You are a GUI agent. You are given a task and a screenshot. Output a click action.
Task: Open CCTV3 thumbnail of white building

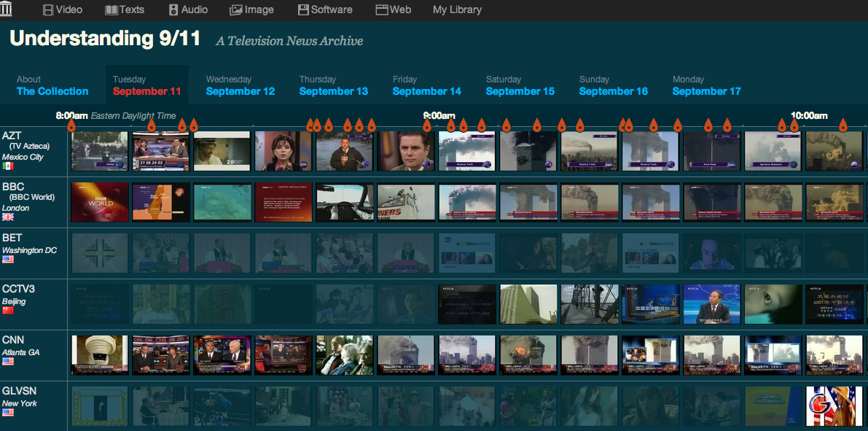click(x=528, y=304)
